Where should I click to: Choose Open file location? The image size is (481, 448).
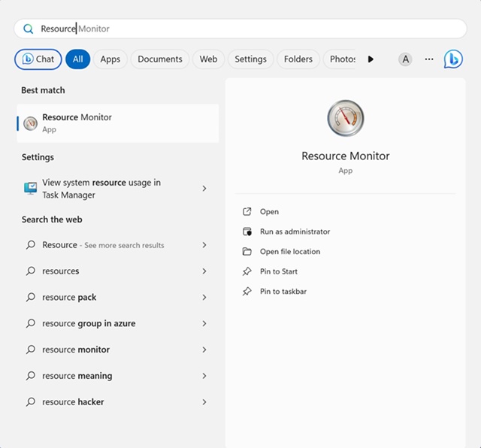[x=290, y=252]
